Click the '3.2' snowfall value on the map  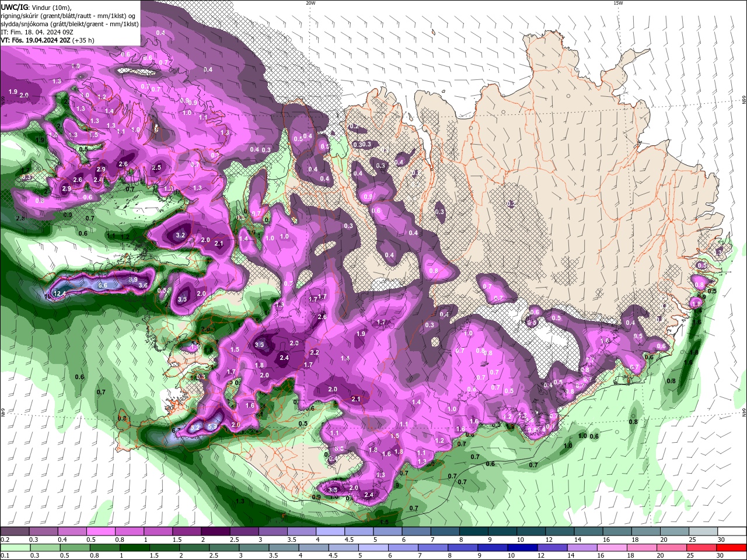pyautogui.click(x=180, y=236)
